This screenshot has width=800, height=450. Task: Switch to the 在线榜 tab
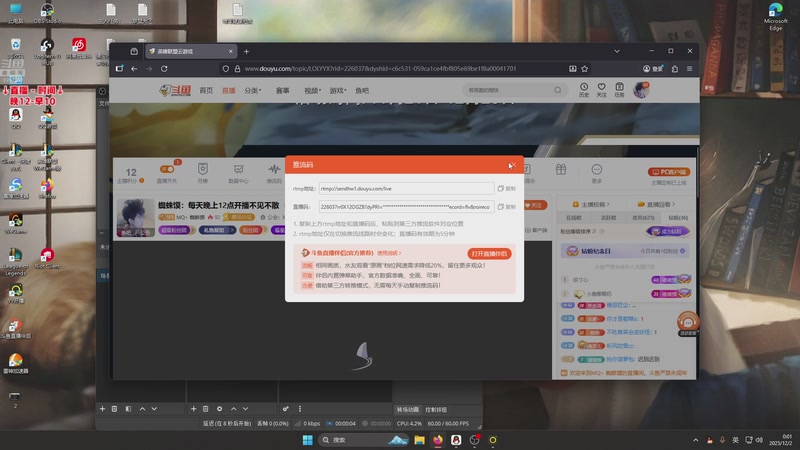coord(573,218)
